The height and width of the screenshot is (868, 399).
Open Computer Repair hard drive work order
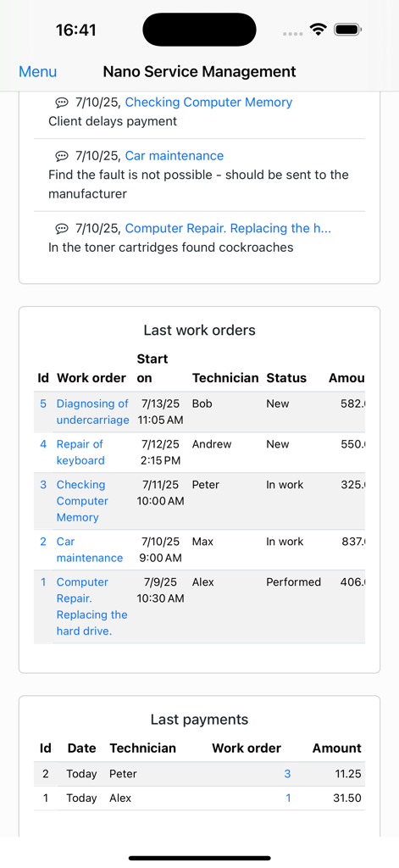pos(91,606)
